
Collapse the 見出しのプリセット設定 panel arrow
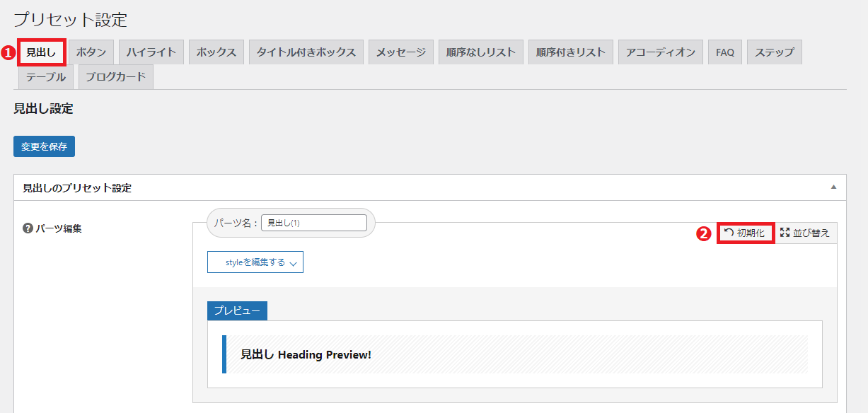(x=833, y=187)
